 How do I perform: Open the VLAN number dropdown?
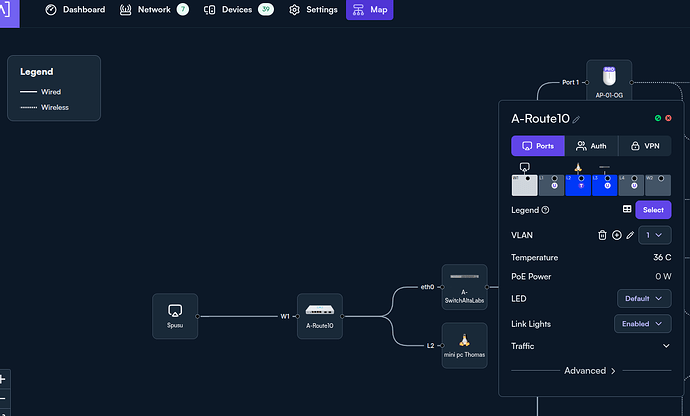(x=654, y=235)
